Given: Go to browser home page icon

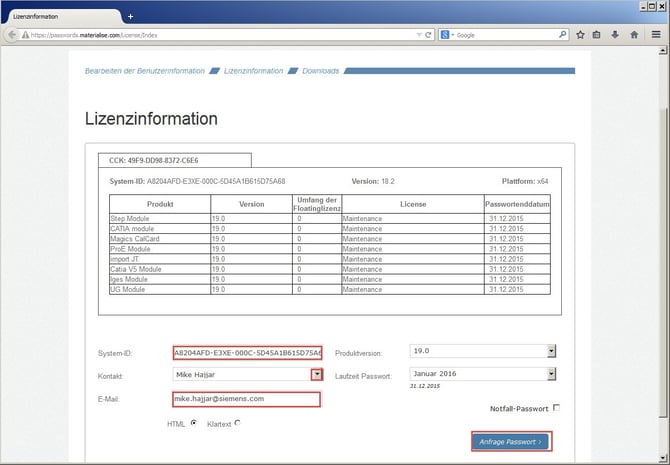Looking at the screenshot, I should [x=634, y=34].
